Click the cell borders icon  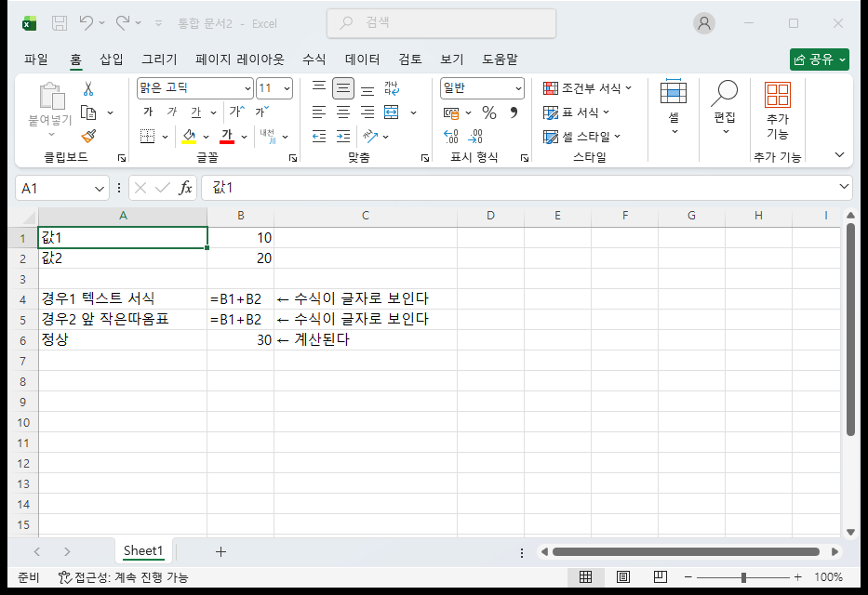point(147,136)
